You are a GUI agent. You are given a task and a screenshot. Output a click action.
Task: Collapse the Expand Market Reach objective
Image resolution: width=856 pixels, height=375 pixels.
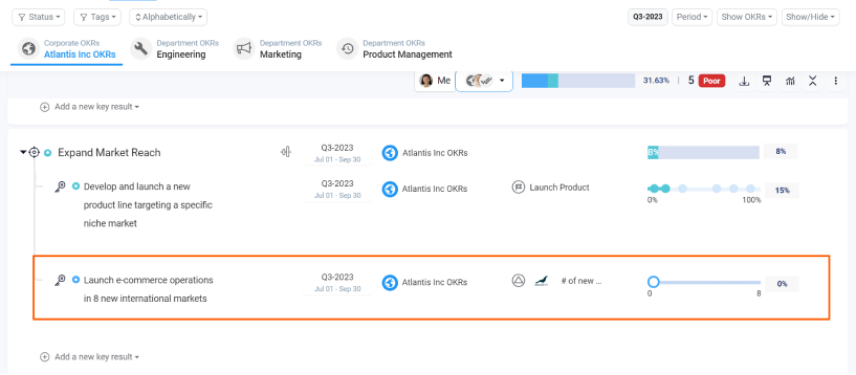click(x=23, y=152)
